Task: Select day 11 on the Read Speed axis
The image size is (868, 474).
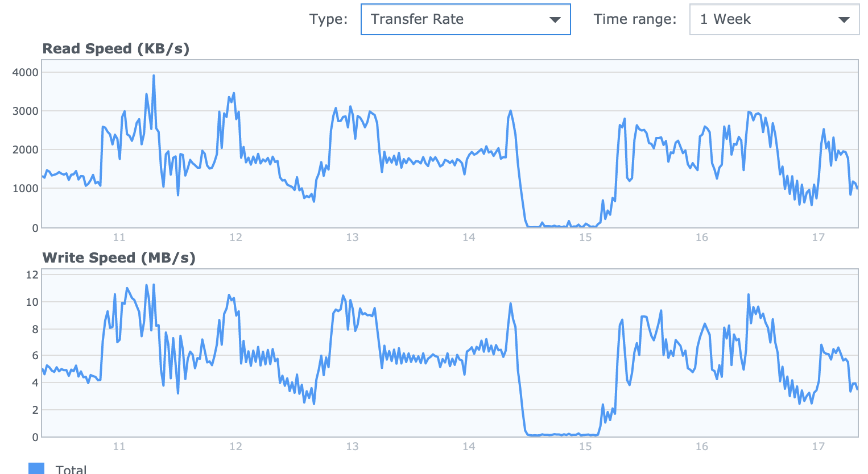Action: 119,238
